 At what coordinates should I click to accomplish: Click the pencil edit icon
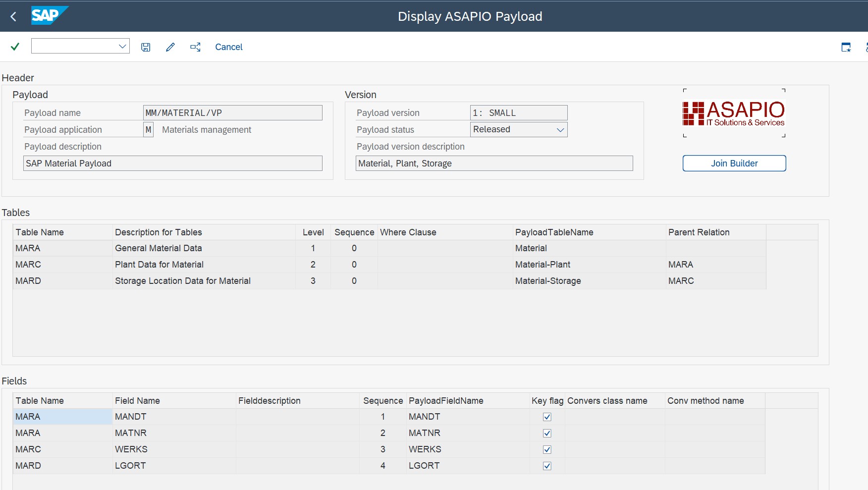[170, 47]
